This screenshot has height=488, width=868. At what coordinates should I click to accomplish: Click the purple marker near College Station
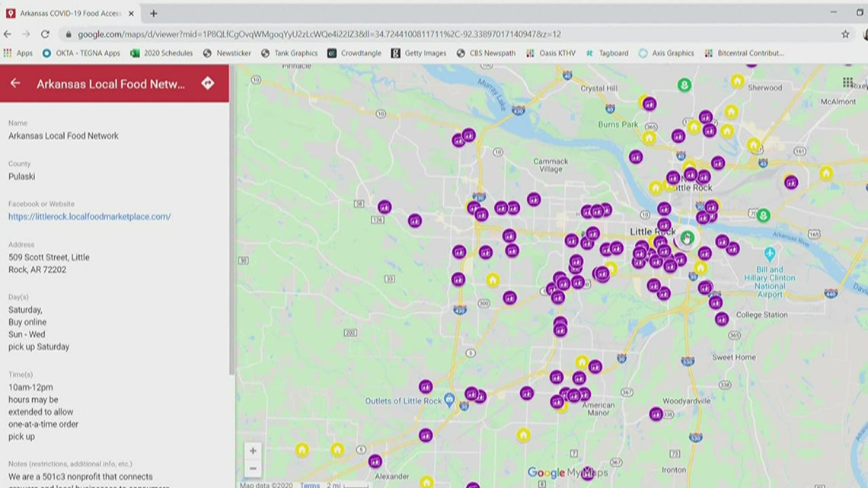(722, 319)
